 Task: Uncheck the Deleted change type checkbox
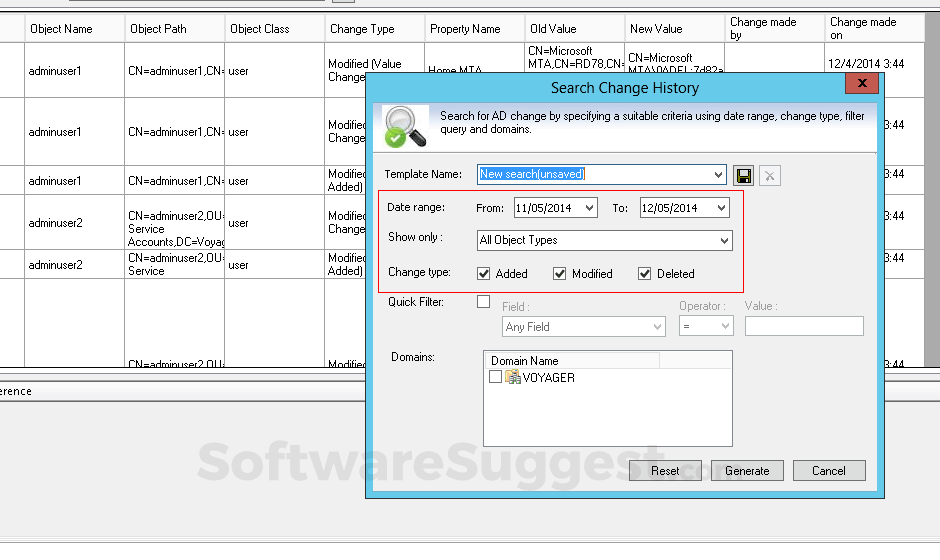pyautogui.click(x=644, y=274)
